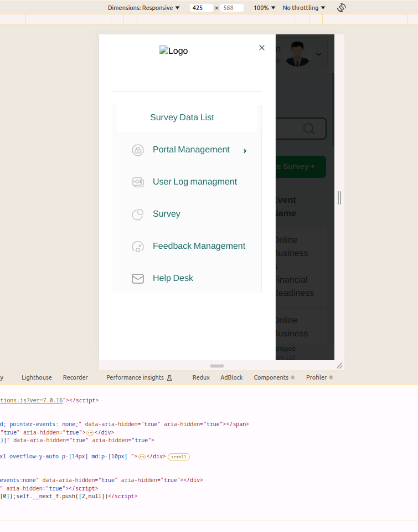Open the Dimensions Responsive dropdown

coord(144,8)
